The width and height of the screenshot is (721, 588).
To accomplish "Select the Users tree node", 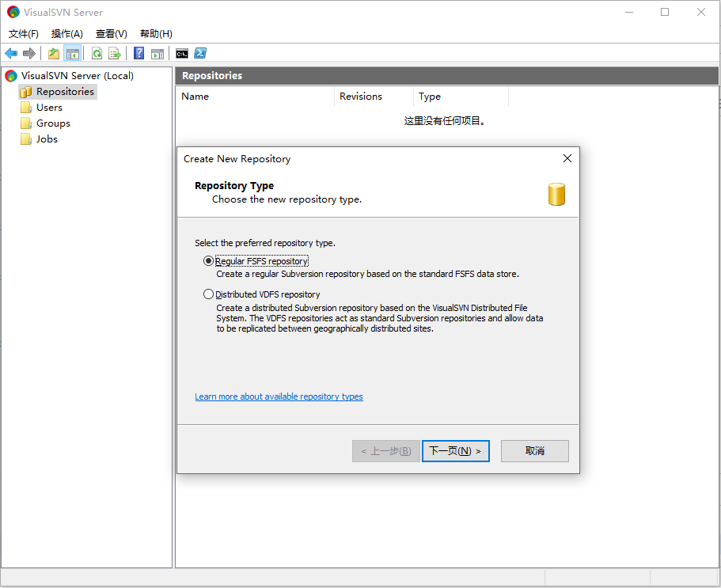I will click(x=49, y=108).
